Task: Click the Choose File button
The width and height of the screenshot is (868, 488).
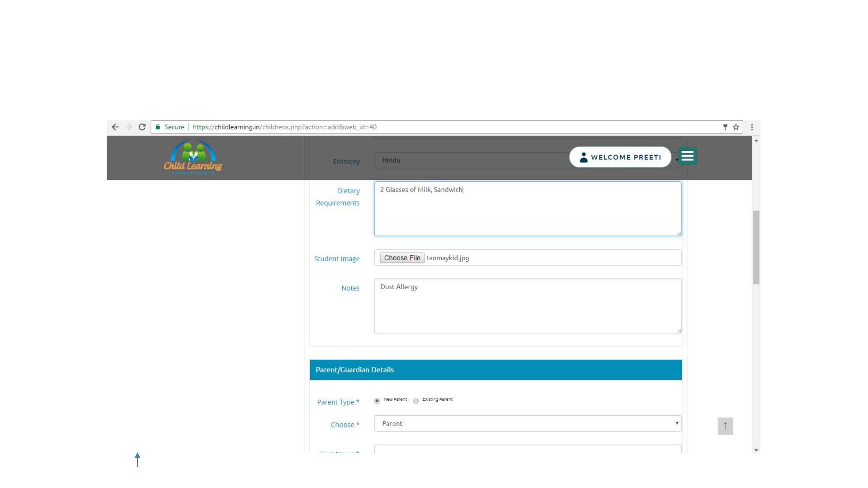Action: click(402, 258)
